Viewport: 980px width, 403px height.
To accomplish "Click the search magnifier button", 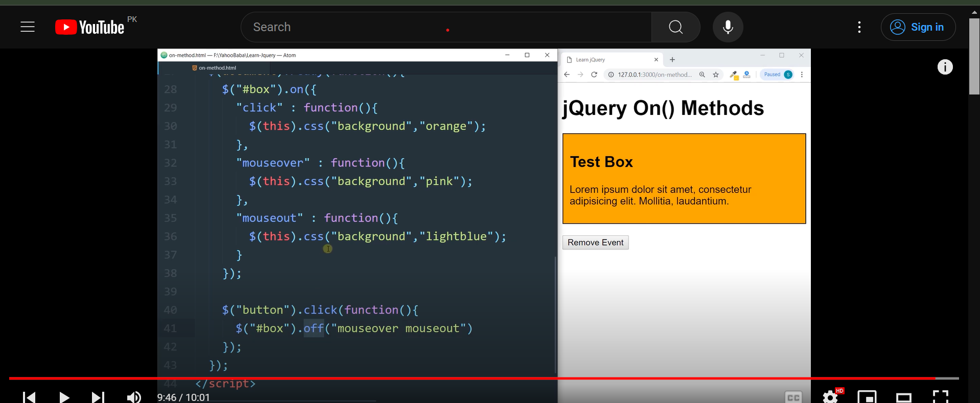I will [x=675, y=27].
